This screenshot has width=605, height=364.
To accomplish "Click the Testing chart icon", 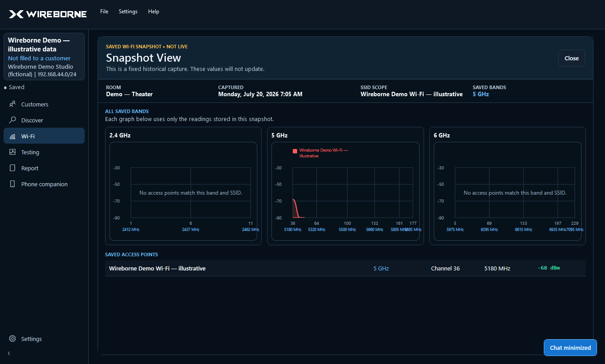I will (12, 152).
